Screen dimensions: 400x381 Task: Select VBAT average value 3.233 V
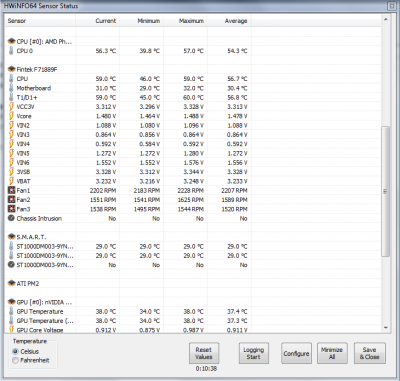coord(237,181)
